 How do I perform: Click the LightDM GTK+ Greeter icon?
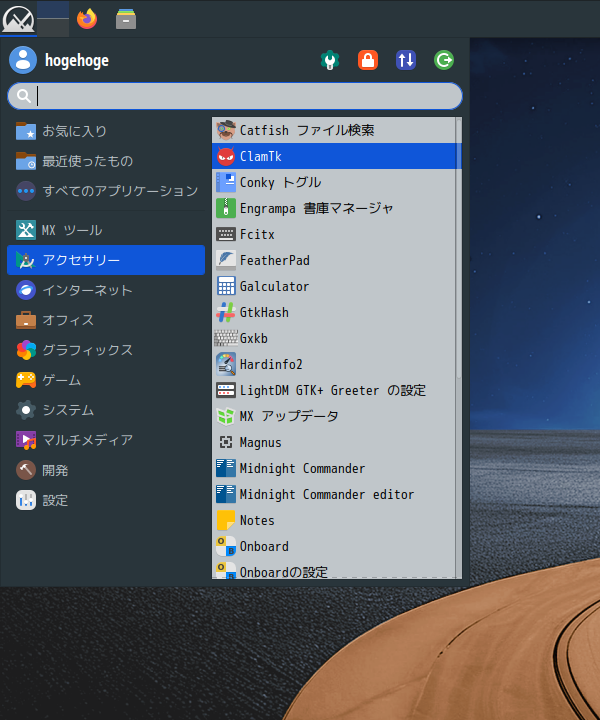[x=226, y=390]
